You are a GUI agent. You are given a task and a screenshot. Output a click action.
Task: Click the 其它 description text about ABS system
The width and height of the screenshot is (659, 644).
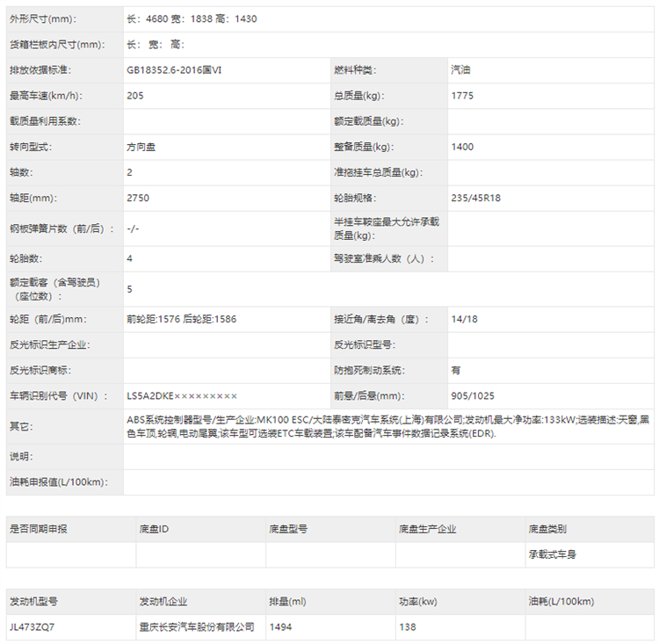387,427
